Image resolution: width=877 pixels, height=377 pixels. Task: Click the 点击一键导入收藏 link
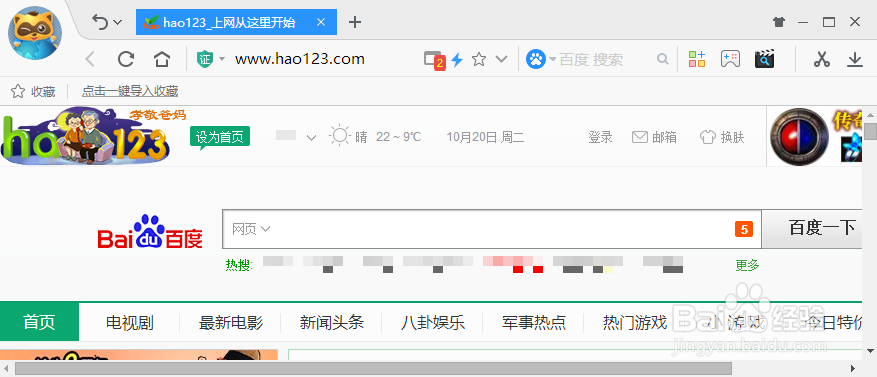[130, 91]
